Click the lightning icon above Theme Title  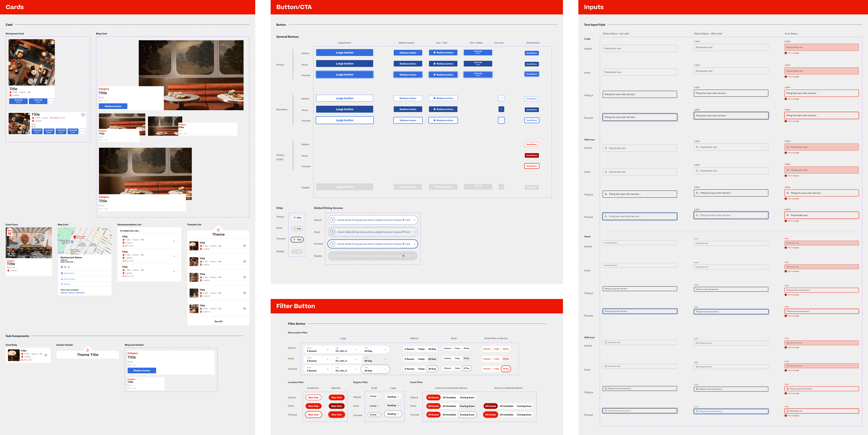pyautogui.click(x=88, y=350)
